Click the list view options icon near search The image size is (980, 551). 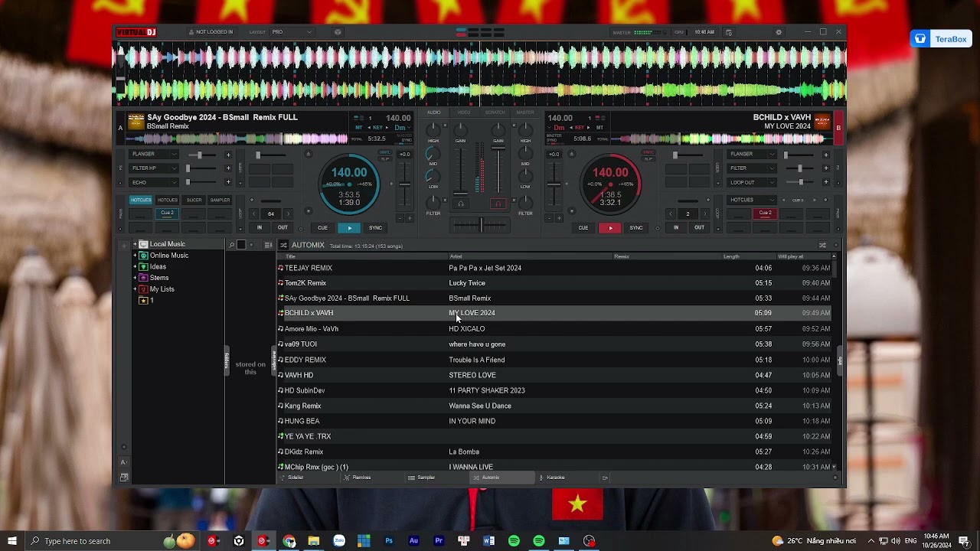268,245
